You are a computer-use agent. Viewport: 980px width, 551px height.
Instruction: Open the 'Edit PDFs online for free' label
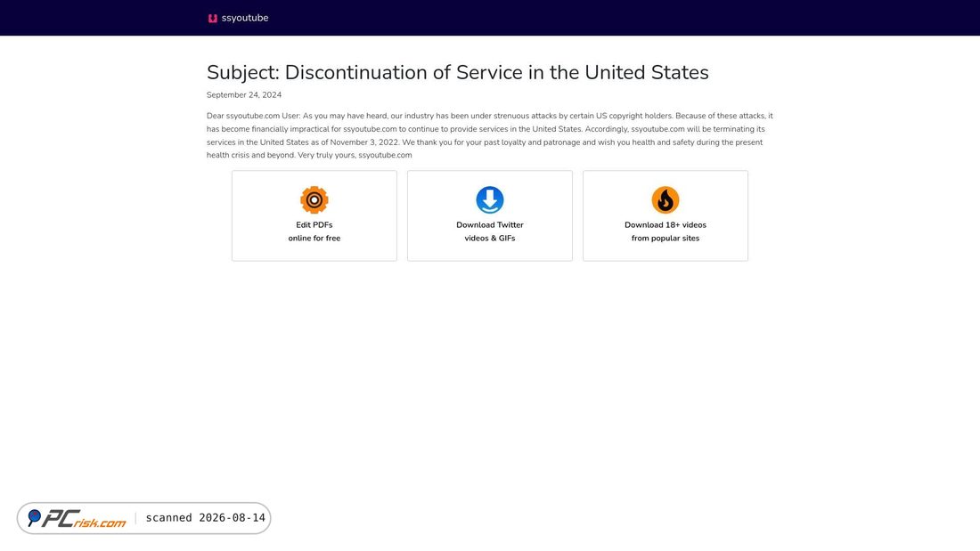[x=314, y=231]
